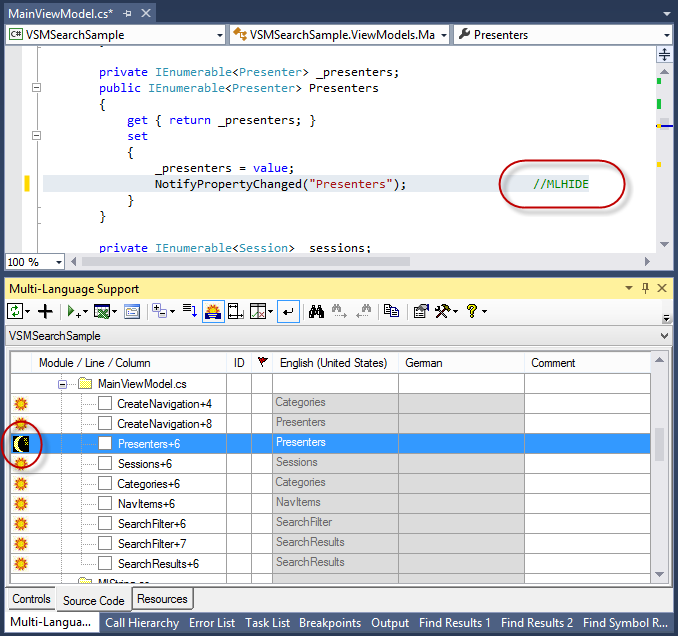This screenshot has height=636, width=678.
Task: Switch to the Resources tab
Action: click(x=162, y=599)
